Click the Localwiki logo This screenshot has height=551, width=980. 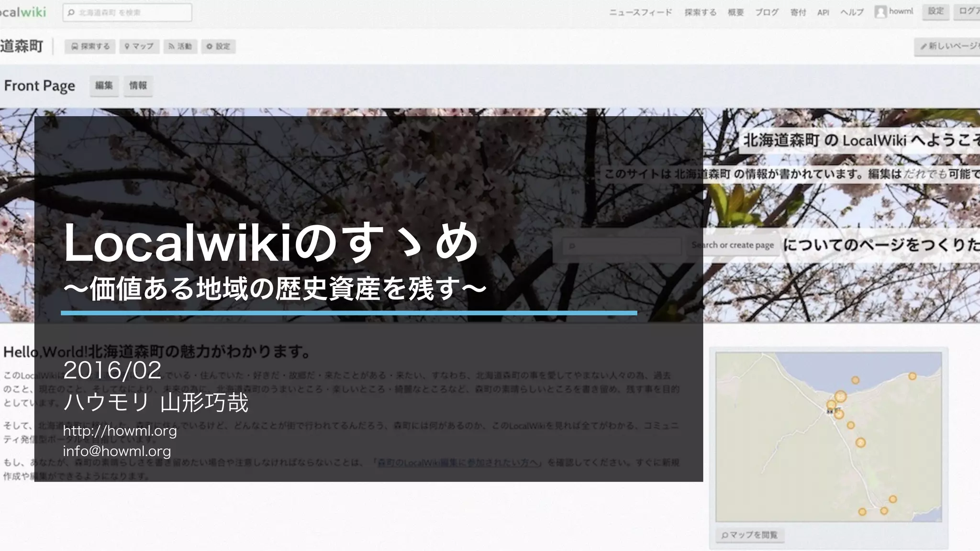23,12
